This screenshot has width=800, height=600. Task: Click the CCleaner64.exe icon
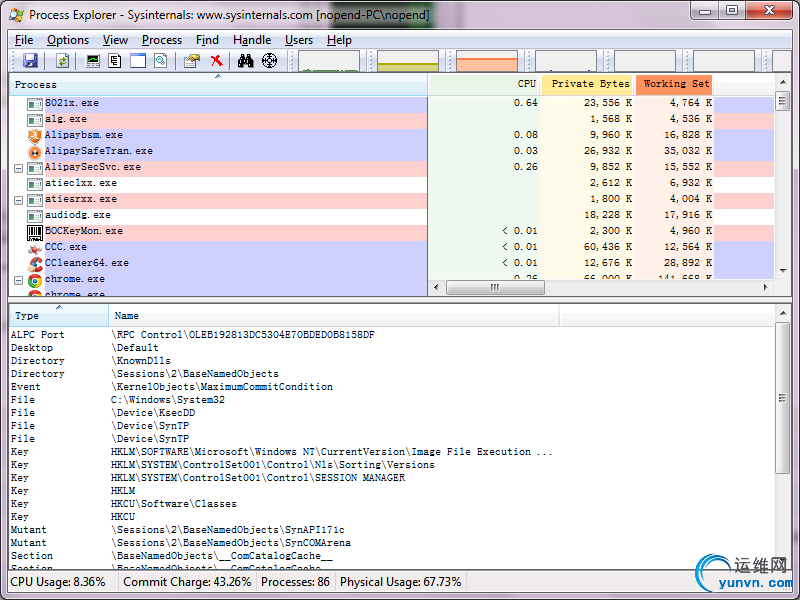(x=35, y=264)
